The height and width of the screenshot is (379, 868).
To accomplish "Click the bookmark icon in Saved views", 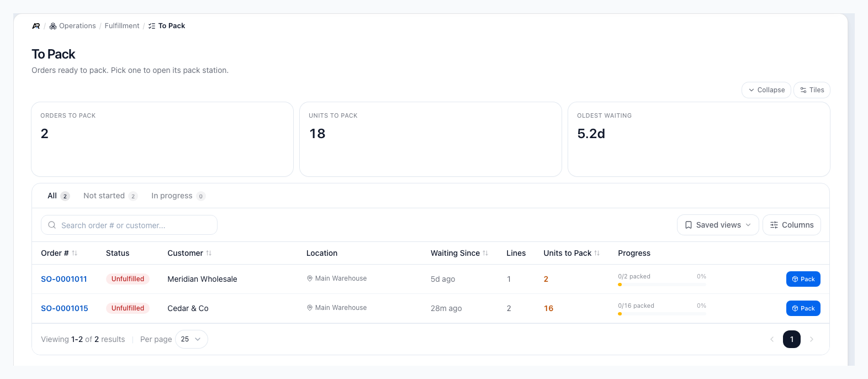I will (x=689, y=225).
